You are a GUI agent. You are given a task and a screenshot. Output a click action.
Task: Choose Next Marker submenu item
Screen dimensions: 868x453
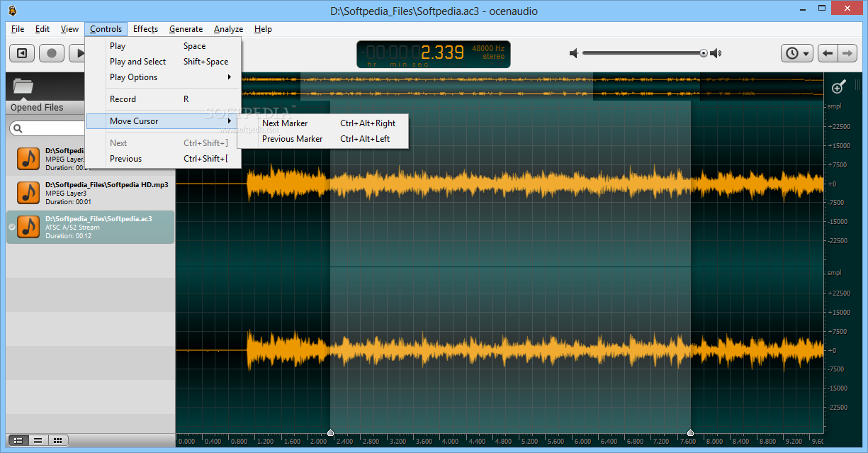coord(323,123)
